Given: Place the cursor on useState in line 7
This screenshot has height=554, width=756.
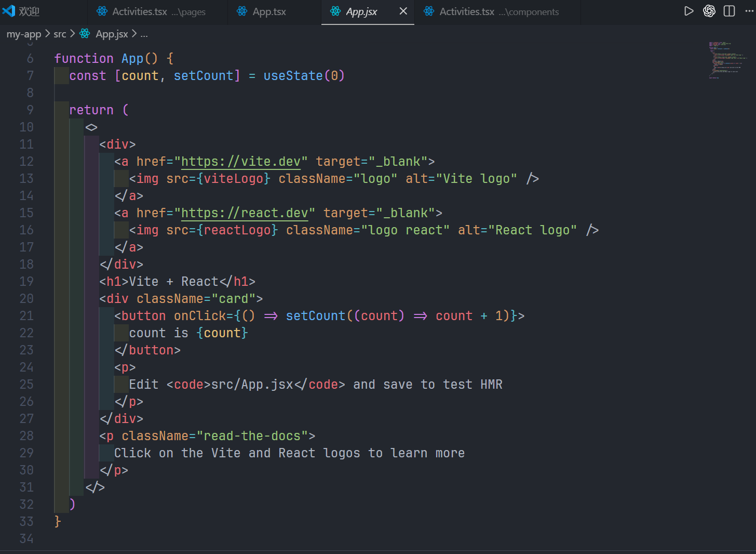Looking at the screenshot, I should (x=293, y=76).
